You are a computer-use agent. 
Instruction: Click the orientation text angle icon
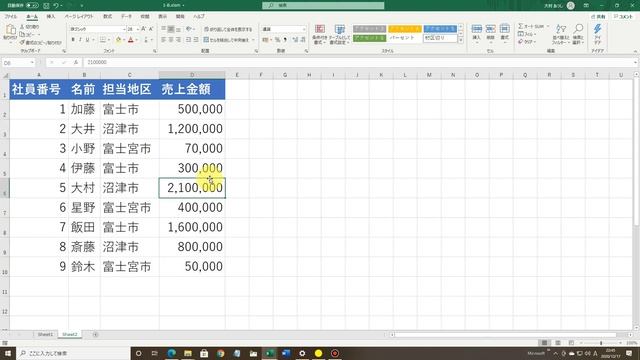[189, 29]
